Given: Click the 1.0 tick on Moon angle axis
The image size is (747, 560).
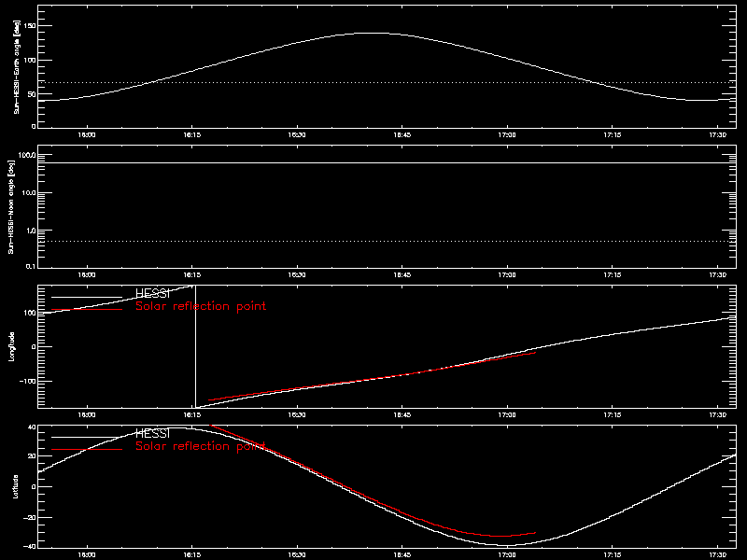Looking at the screenshot, I should point(31,231).
